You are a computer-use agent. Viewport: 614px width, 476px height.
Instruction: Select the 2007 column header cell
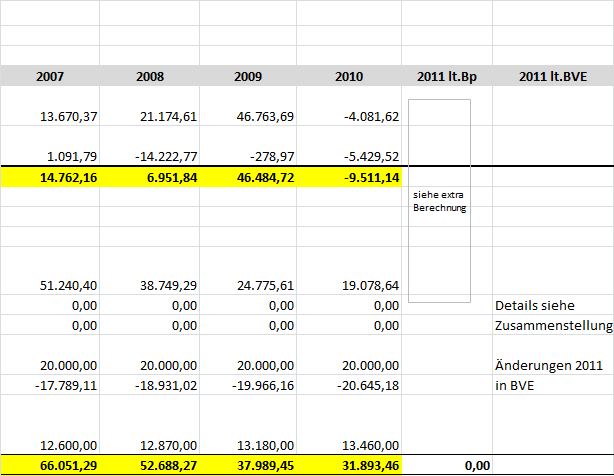pos(50,76)
